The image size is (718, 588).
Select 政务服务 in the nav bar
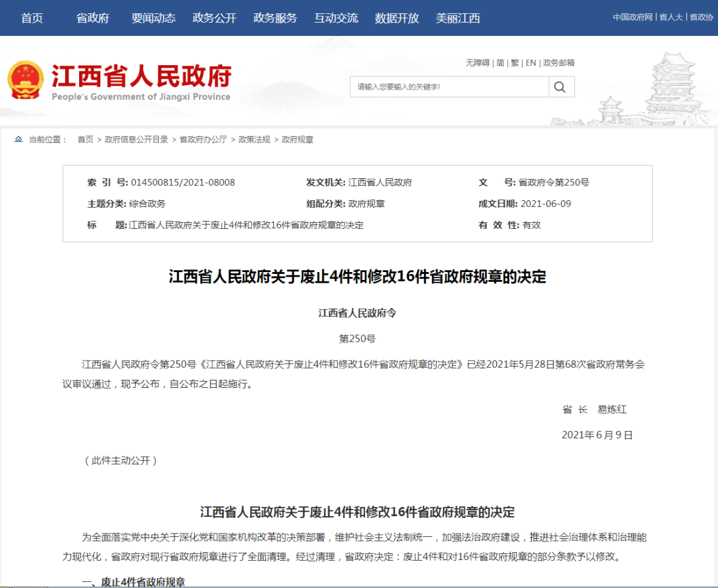(x=275, y=18)
